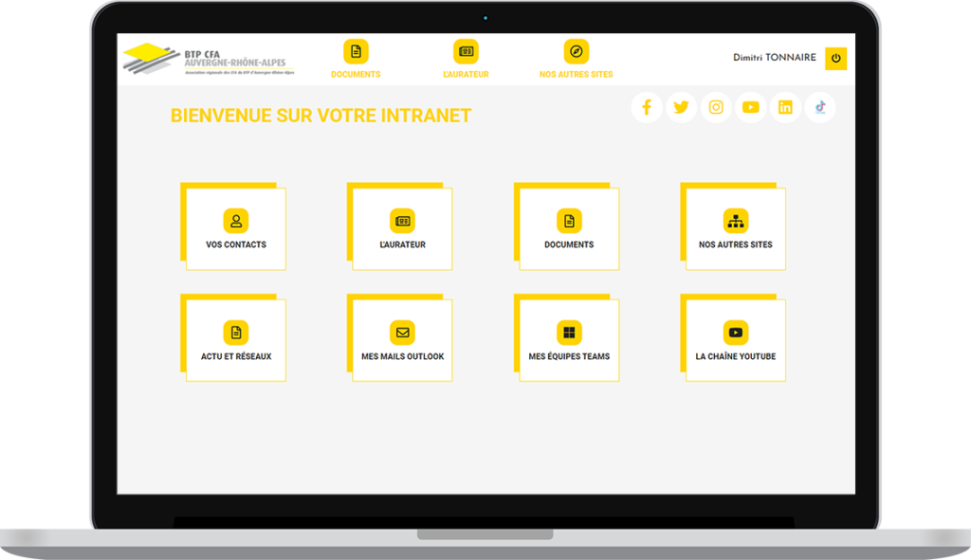Open Nos Autres Sites in top navigation
Image resolution: width=971 pixels, height=560 pixels.
(x=576, y=59)
